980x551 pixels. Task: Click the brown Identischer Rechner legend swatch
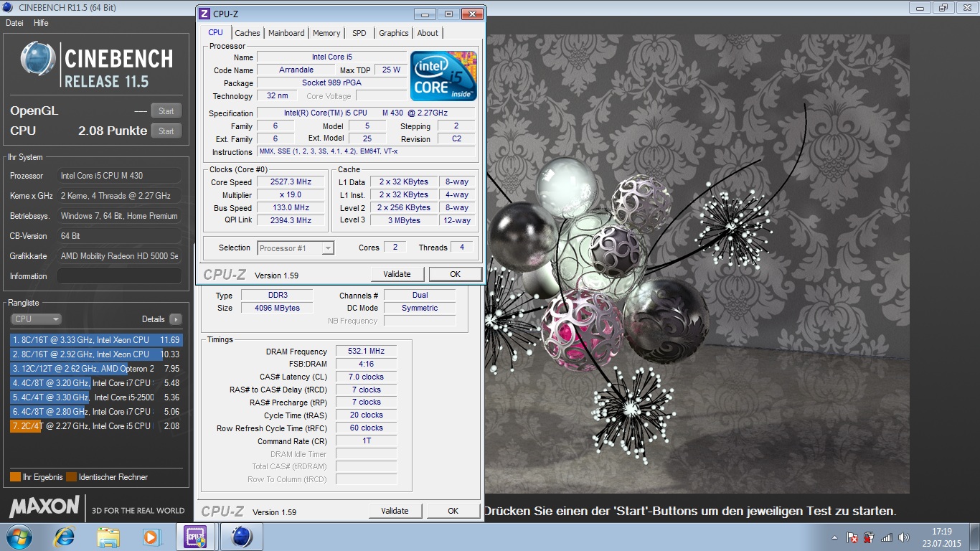click(x=71, y=477)
